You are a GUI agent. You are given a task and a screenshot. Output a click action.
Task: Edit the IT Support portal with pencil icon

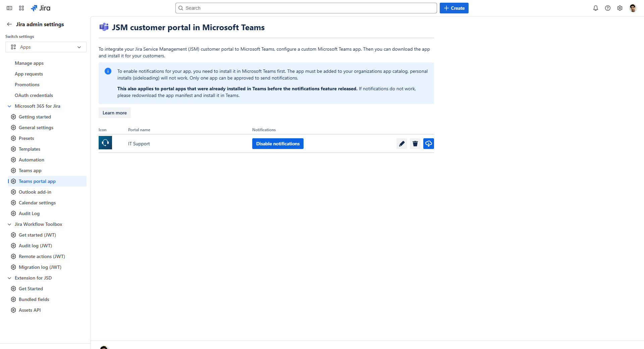coord(402,144)
